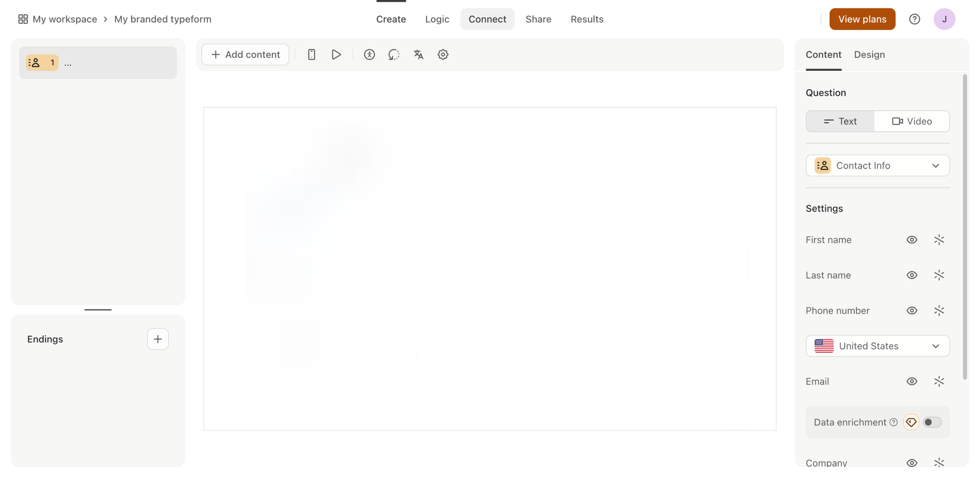980x478 pixels.
Task: Mark First name as required
Action: (x=939, y=240)
